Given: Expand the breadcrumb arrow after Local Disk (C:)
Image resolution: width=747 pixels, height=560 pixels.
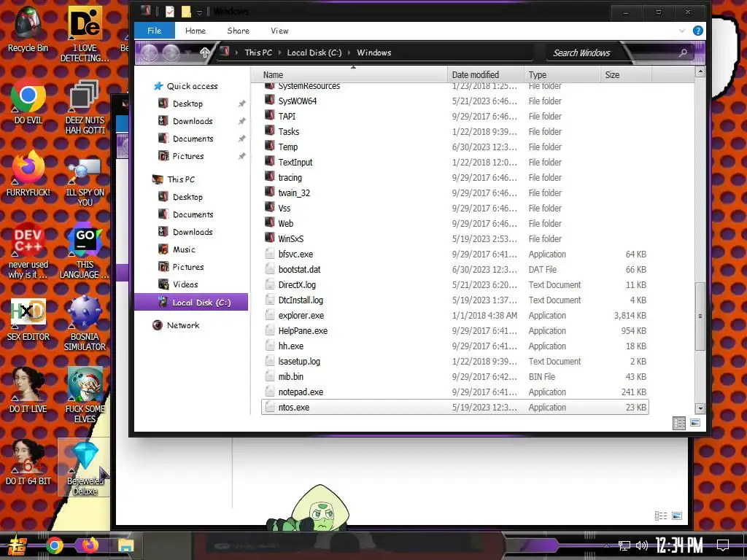Looking at the screenshot, I should click(x=349, y=52).
